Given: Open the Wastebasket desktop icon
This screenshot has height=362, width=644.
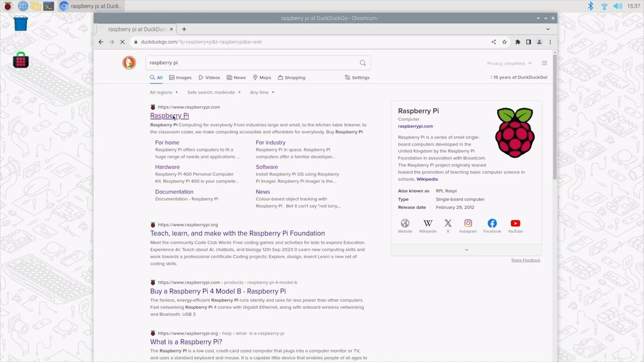Looking at the screenshot, I should click(21, 23).
